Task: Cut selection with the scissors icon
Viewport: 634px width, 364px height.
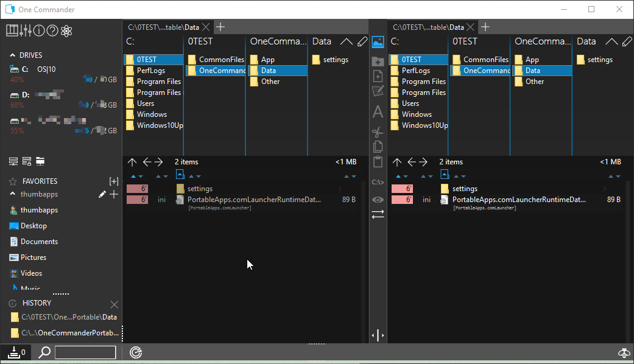Action: [378, 131]
